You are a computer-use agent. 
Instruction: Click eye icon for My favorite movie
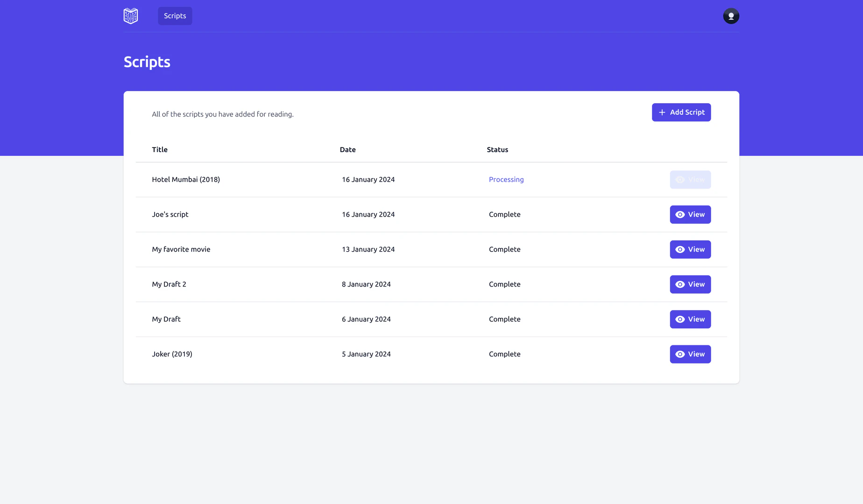pos(680,250)
